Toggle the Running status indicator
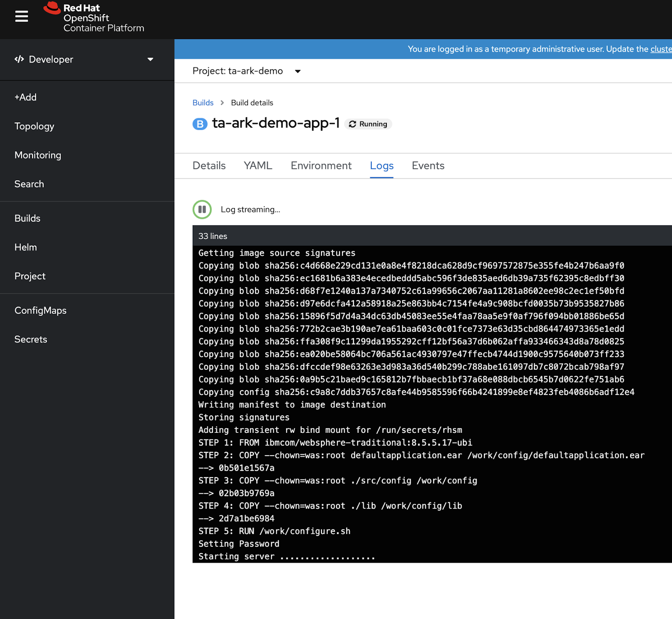 (368, 124)
